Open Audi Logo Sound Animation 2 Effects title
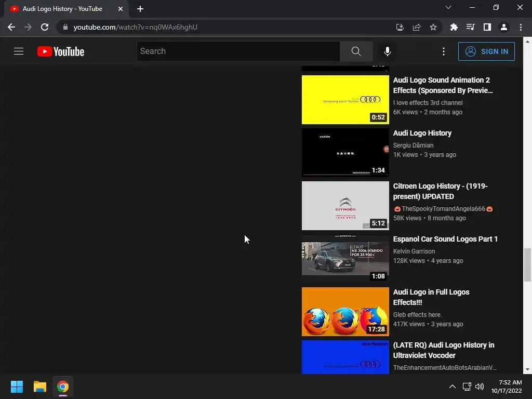Viewport: 532px width, 399px height. click(x=443, y=85)
